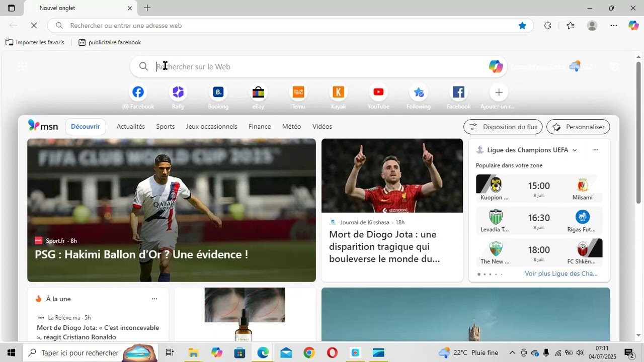Open the user profile avatar
Viewport: 644px width, 362px height.
[x=592, y=26]
